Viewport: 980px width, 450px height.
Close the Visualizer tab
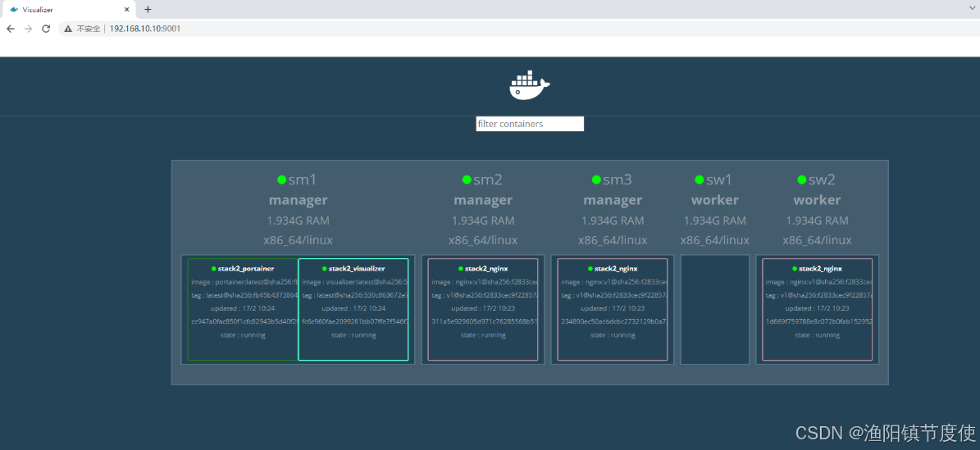click(127, 10)
